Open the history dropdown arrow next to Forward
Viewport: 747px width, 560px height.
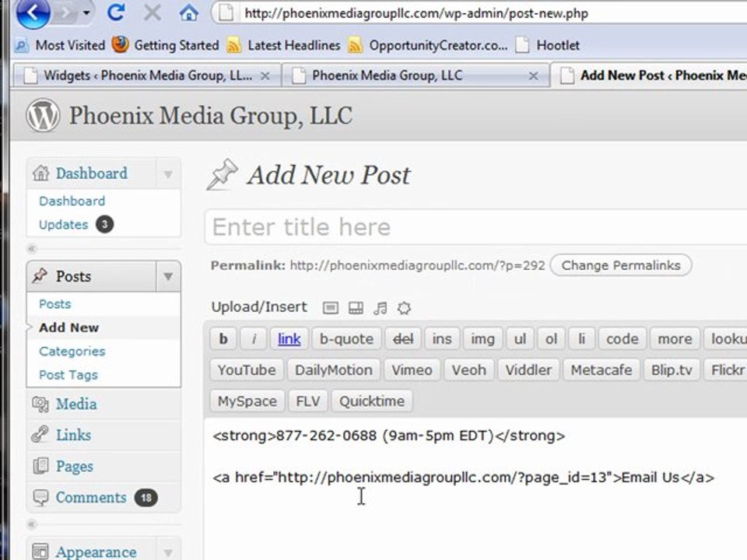point(86,13)
